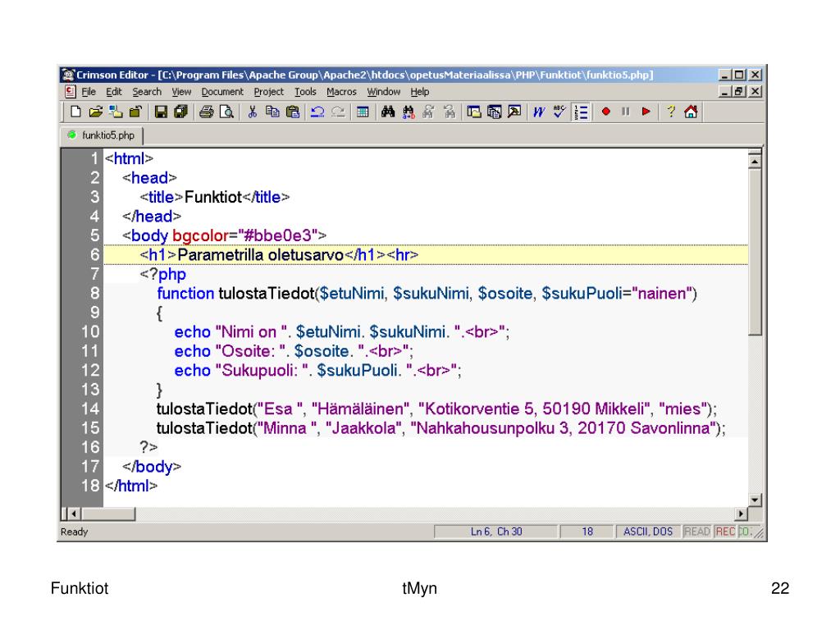The image size is (840, 630).
Task: Cut selection using the scissors icon
Action: (253, 112)
